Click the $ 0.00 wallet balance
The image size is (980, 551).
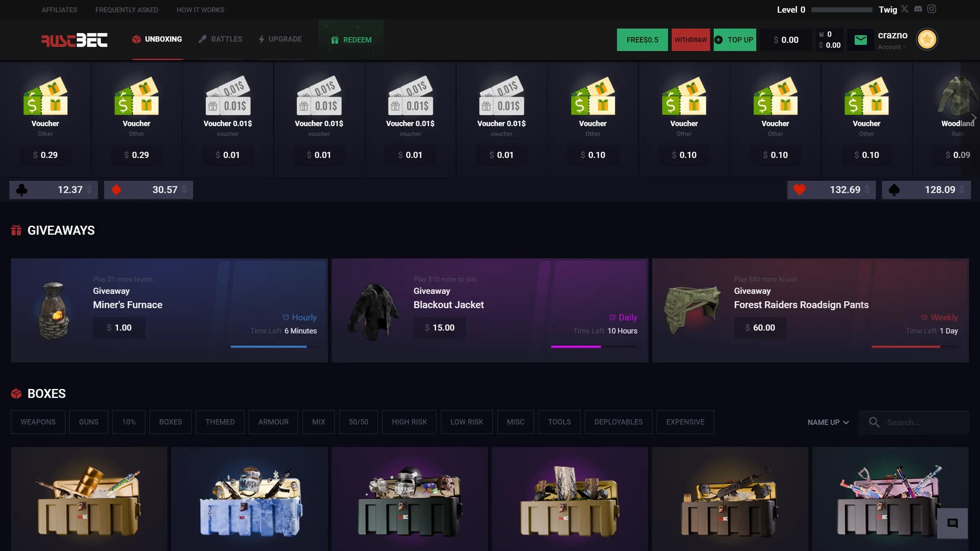tap(786, 40)
